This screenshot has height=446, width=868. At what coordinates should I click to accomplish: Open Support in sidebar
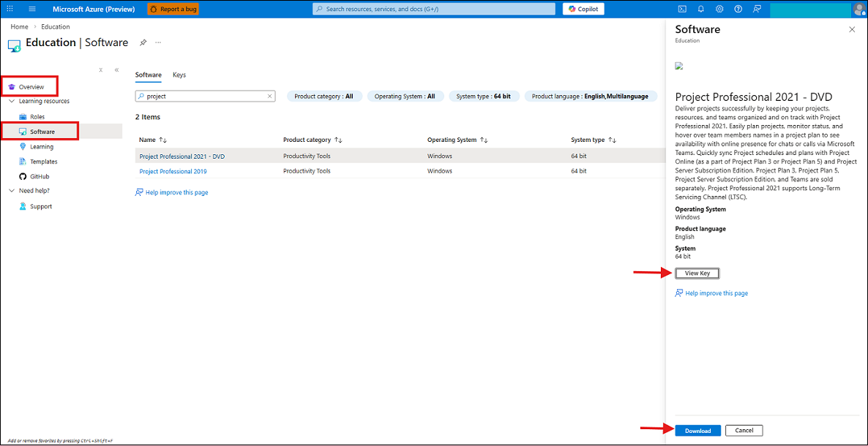pyautogui.click(x=41, y=206)
